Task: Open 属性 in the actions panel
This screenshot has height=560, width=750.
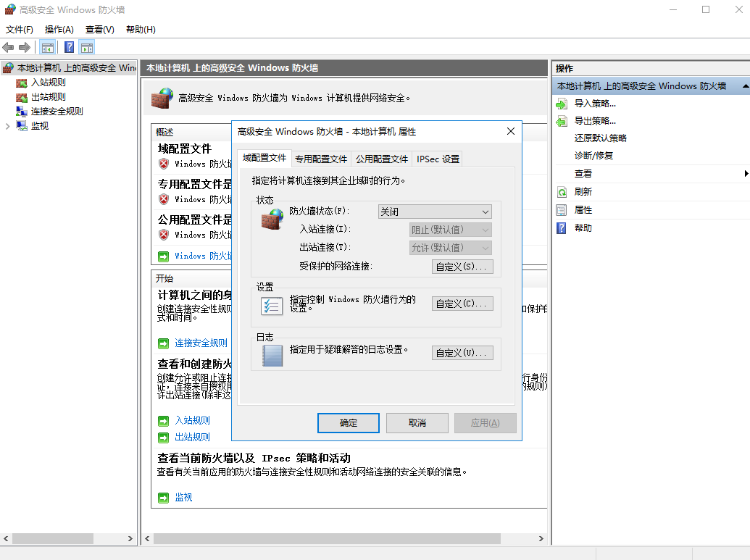Action: pos(583,210)
